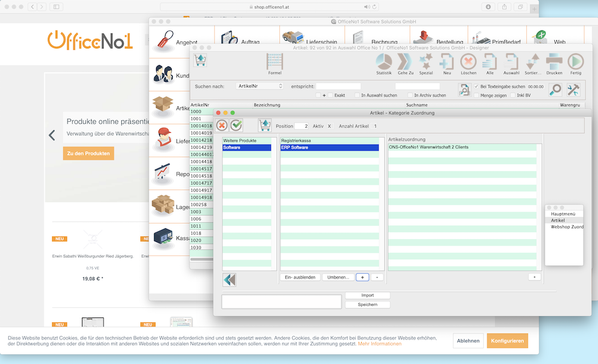The height and width of the screenshot is (364, 598).
Task: Show all records with Alle
Action: (490, 62)
